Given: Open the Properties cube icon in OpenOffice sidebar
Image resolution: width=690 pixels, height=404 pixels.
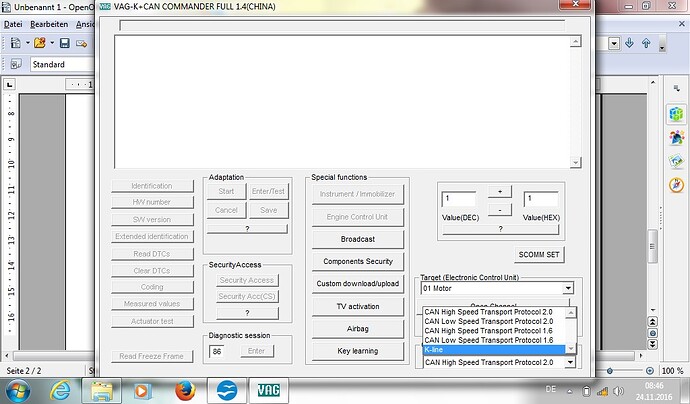Looking at the screenshot, I should 676,114.
